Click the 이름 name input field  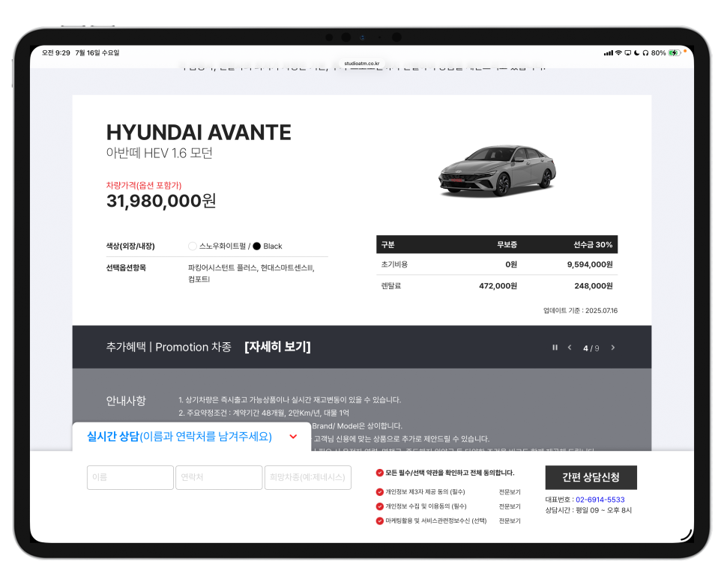click(x=130, y=477)
